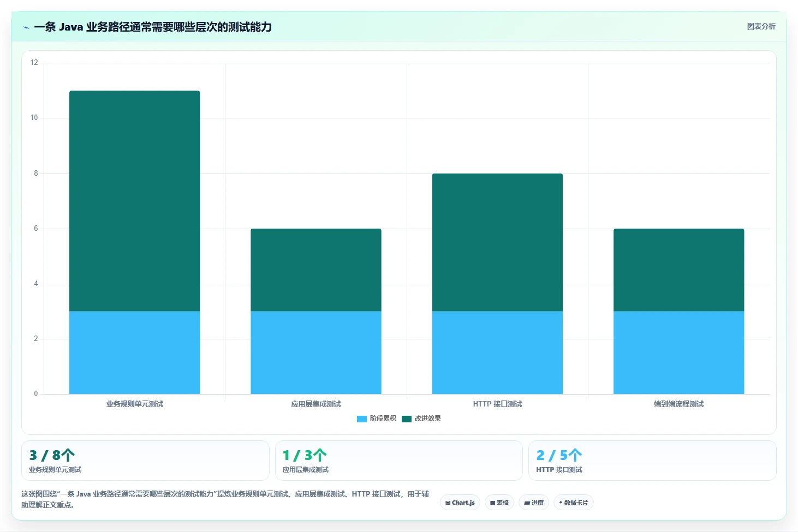Select the 1 / 3个 data card

[399, 461]
